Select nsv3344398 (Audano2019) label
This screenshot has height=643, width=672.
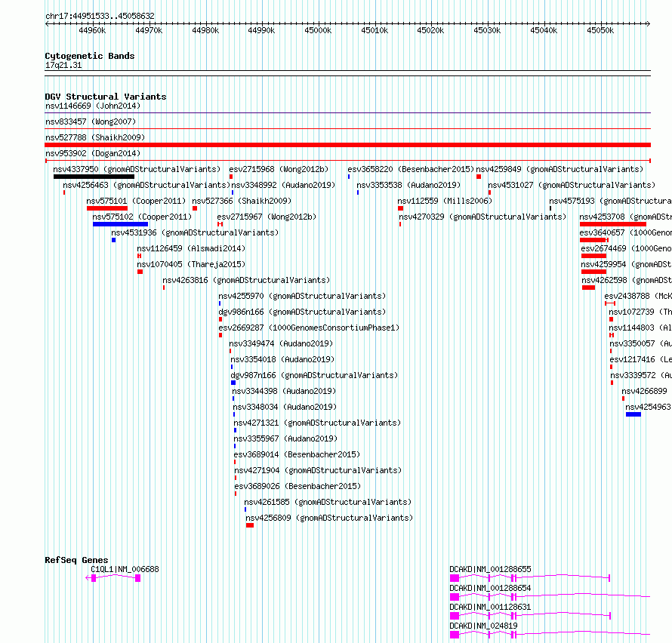(x=284, y=391)
